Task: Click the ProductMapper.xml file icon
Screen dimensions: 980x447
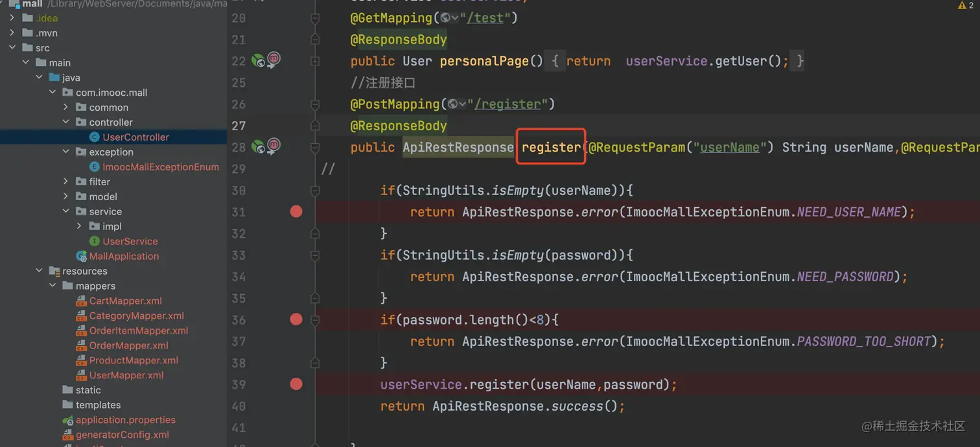Action: coord(81,361)
